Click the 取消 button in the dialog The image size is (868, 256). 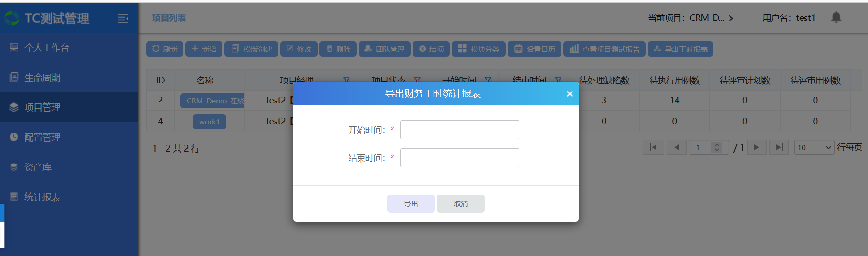(x=461, y=204)
